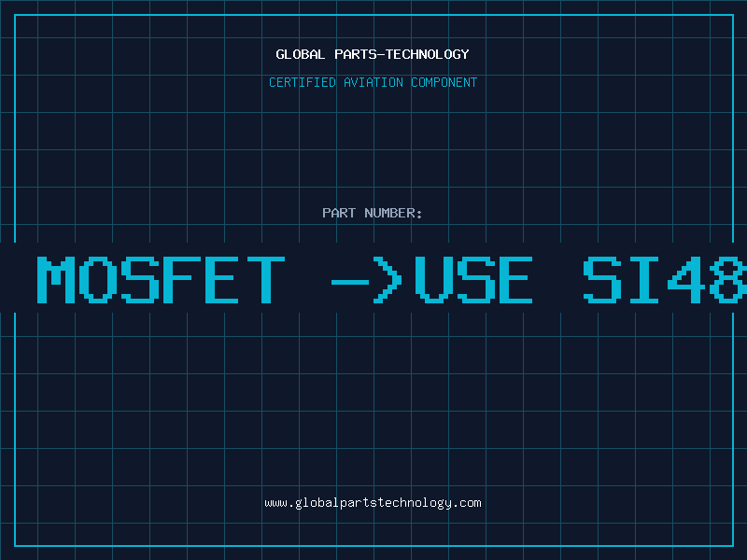Click the PART NUMBER: label
Screen dimensions: 747x560
(373, 213)
